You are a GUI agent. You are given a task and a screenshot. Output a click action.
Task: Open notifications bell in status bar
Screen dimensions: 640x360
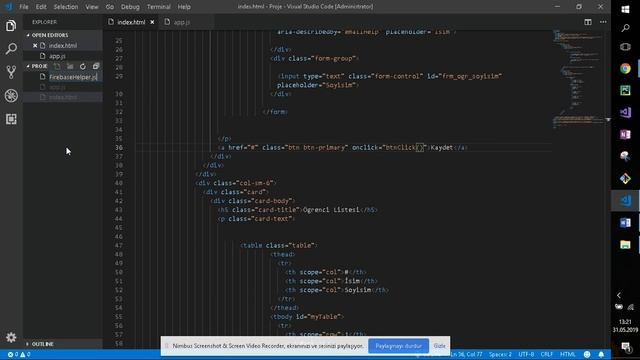click(601, 354)
